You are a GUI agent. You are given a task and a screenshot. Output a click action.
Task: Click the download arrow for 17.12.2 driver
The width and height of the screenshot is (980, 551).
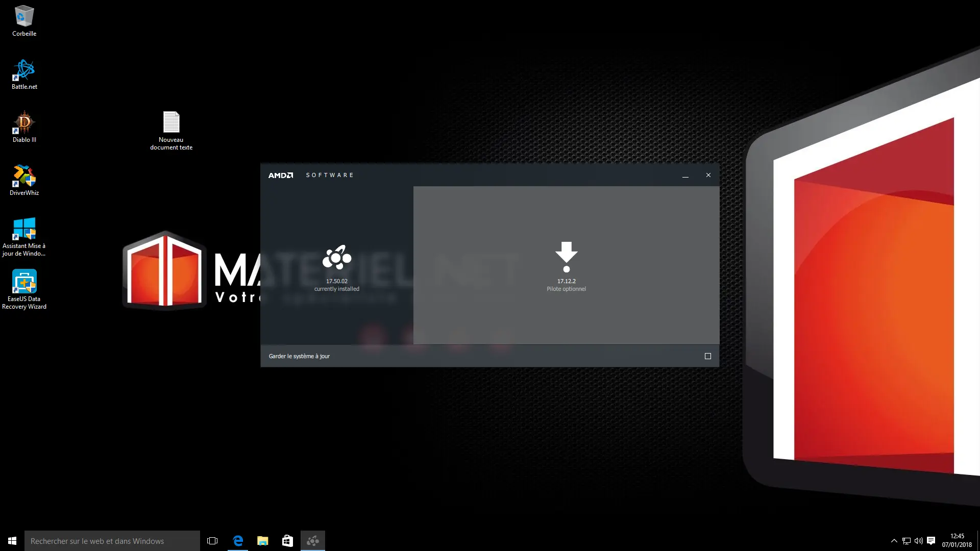pos(567,257)
